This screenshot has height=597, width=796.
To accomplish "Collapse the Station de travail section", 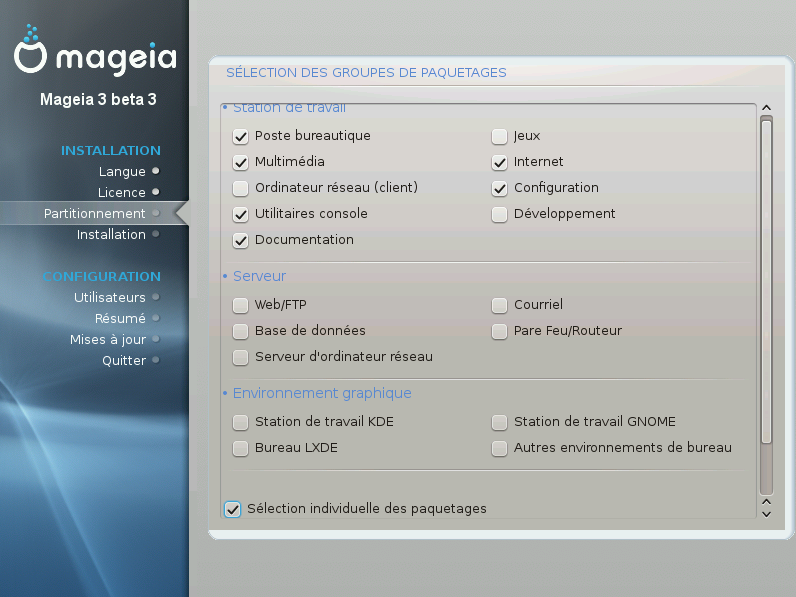I will tap(284, 108).
